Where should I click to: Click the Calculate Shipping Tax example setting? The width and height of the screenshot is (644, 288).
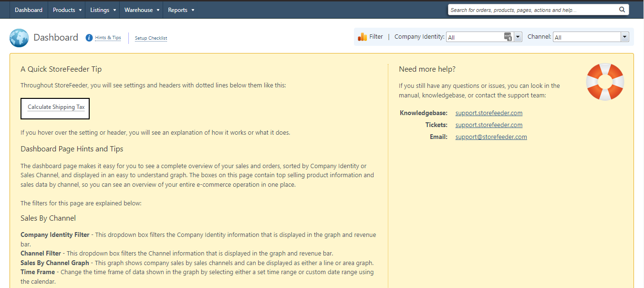pos(55,108)
